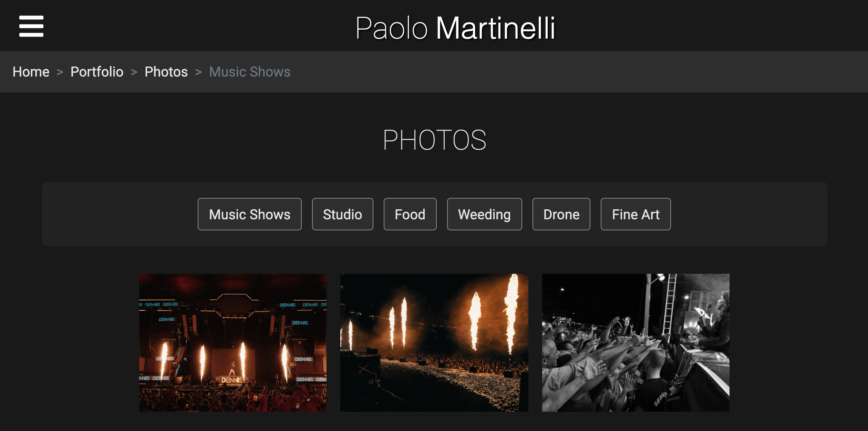Image resolution: width=868 pixels, height=431 pixels.
Task: Select the Music Shows photo category
Action: [249, 214]
